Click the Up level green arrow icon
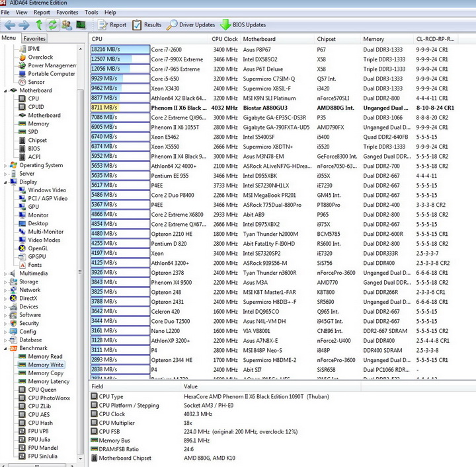Viewport: 476px width, 467px height. click(39, 25)
